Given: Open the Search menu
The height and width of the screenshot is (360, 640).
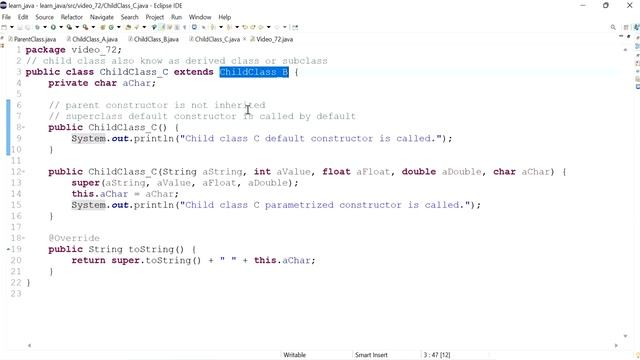Looking at the screenshot, I should (x=129, y=17).
